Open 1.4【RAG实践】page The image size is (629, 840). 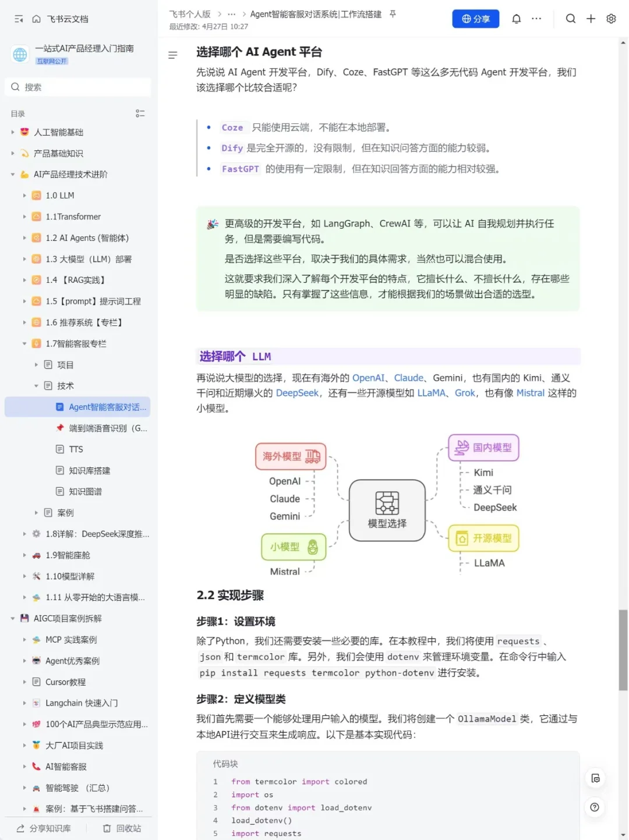(75, 280)
